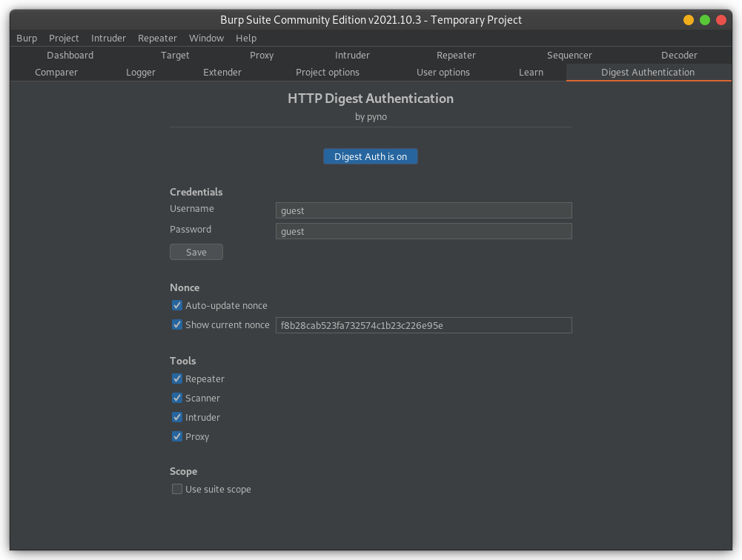Click the Tools section label
The width and height of the screenshot is (742, 560).
click(183, 361)
